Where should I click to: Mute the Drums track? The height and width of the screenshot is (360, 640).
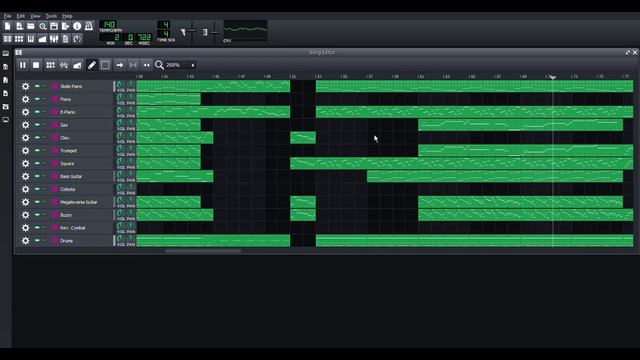click(37, 241)
